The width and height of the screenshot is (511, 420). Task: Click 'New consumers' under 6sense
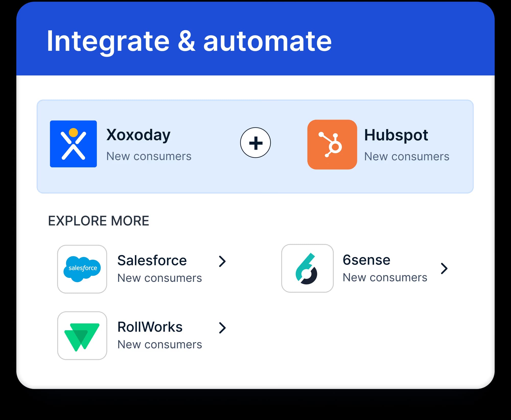point(385,278)
